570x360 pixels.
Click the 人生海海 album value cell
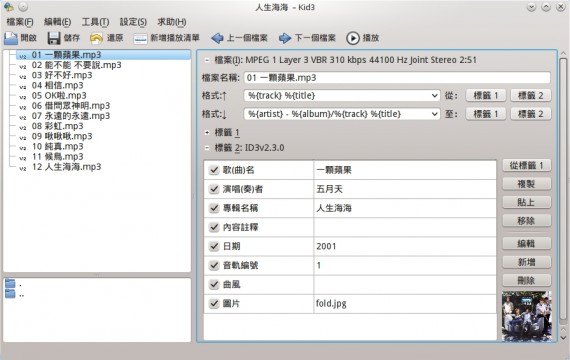tap(405, 208)
